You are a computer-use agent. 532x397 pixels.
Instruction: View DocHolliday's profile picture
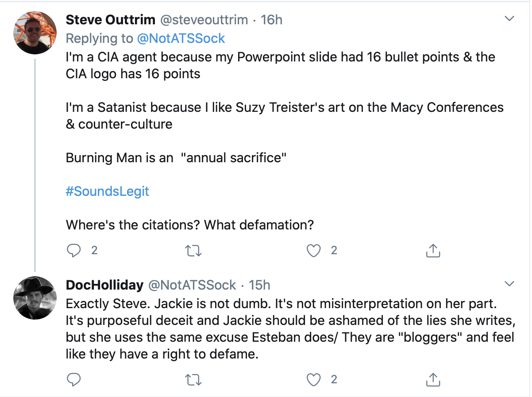tap(35, 298)
